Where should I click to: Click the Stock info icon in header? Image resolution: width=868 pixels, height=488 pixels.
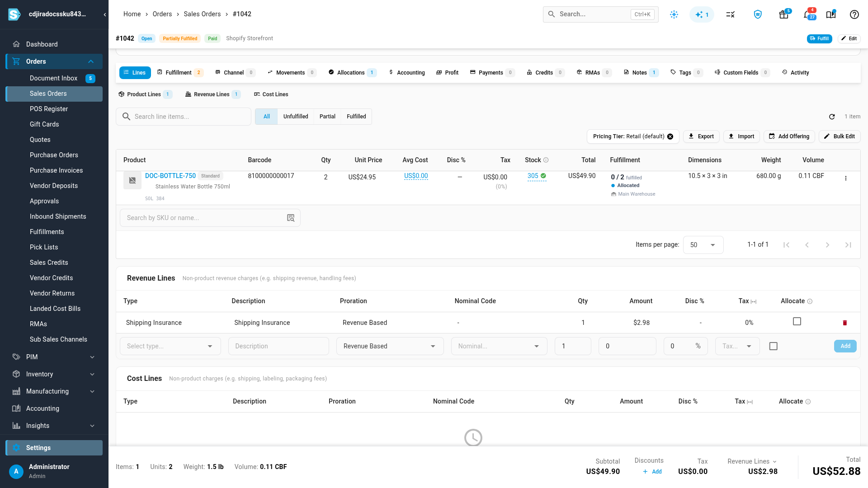[x=546, y=160]
